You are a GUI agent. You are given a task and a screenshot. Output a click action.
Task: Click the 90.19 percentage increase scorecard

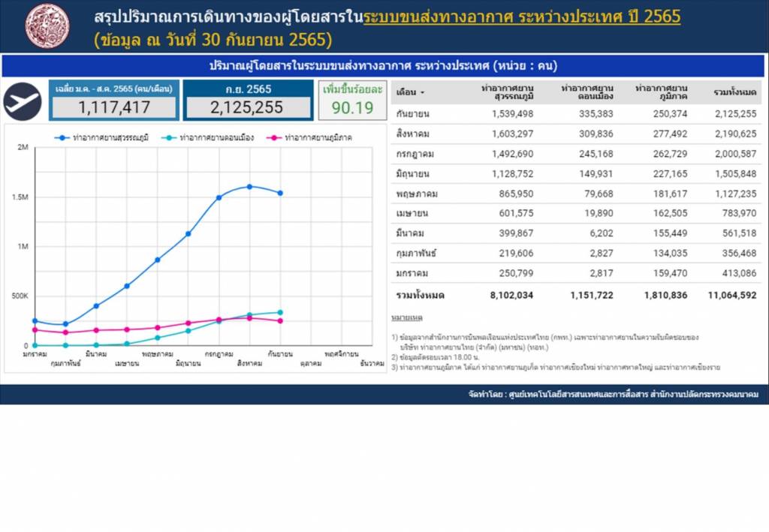tap(352, 100)
